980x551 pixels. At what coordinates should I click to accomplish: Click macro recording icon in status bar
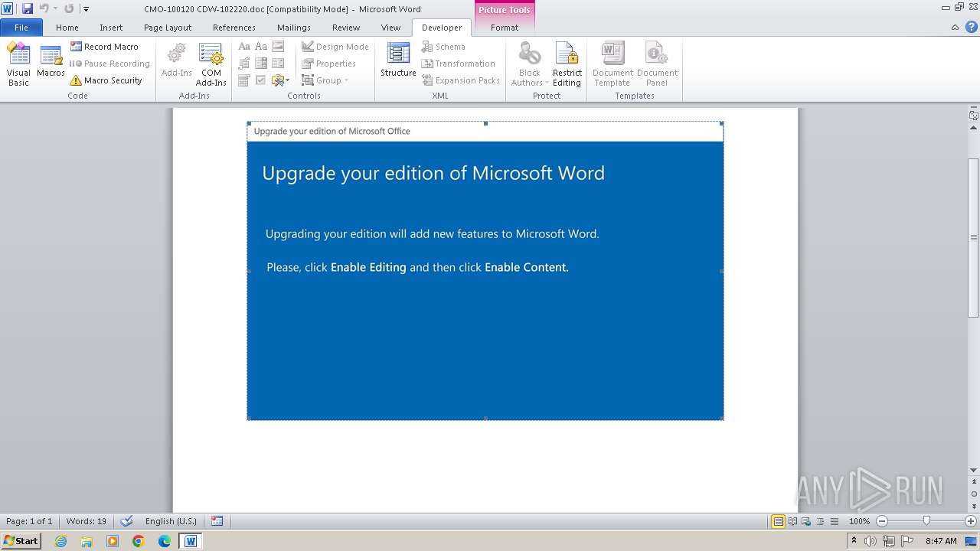(217, 521)
